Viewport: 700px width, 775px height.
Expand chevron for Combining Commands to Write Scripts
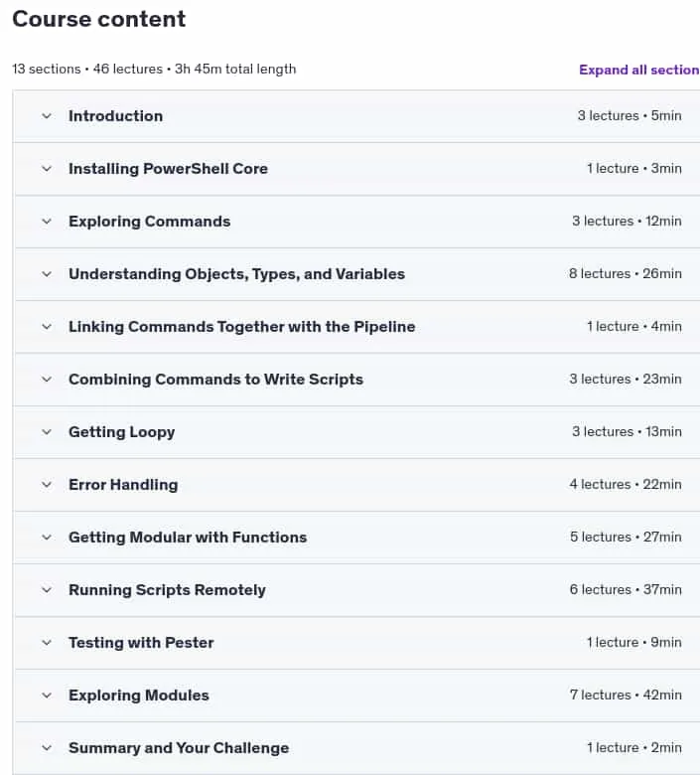[47, 380]
